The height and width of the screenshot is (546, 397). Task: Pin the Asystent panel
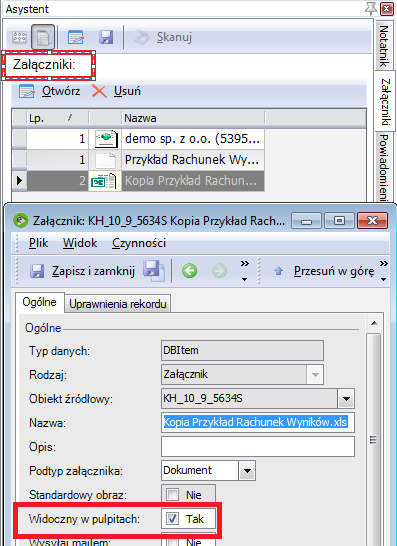371,8
